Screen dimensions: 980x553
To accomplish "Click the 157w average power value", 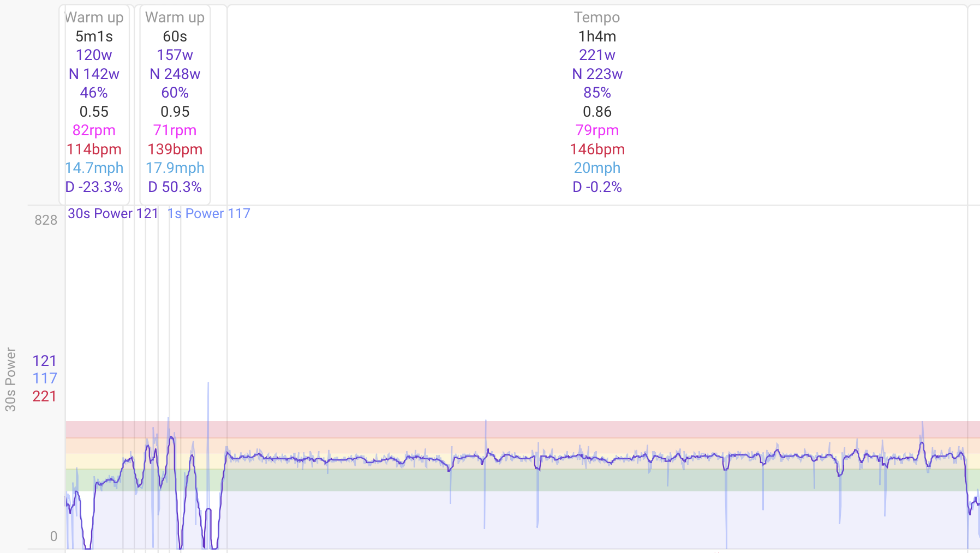I will point(175,55).
